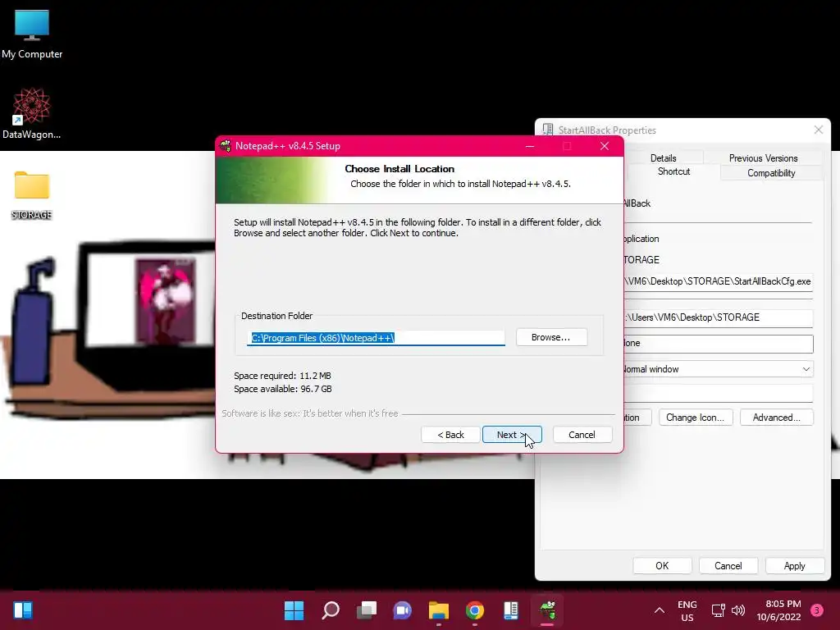Click the Change Icon button
The image size is (840, 630).
[695, 418]
